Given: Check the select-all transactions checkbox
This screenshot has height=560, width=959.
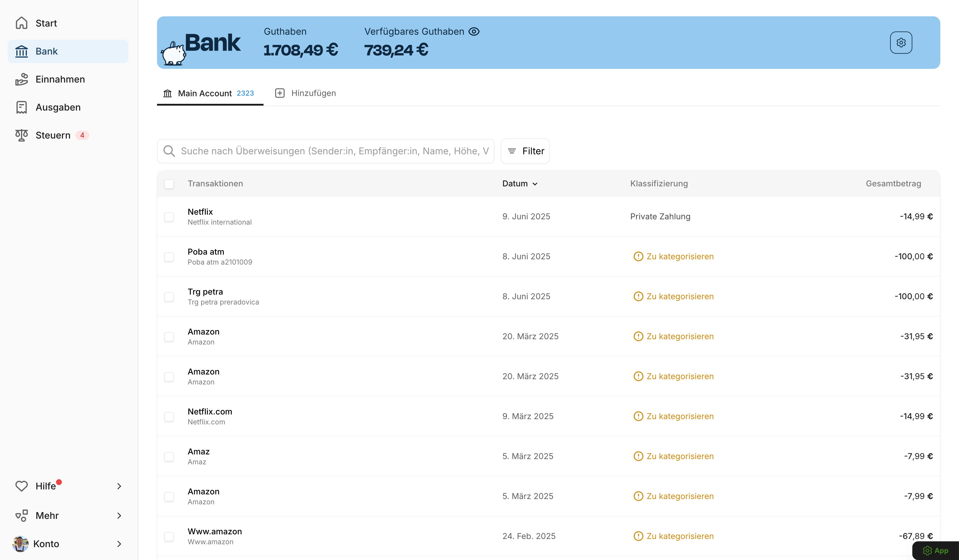Looking at the screenshot, I should (x=169, y=184).
